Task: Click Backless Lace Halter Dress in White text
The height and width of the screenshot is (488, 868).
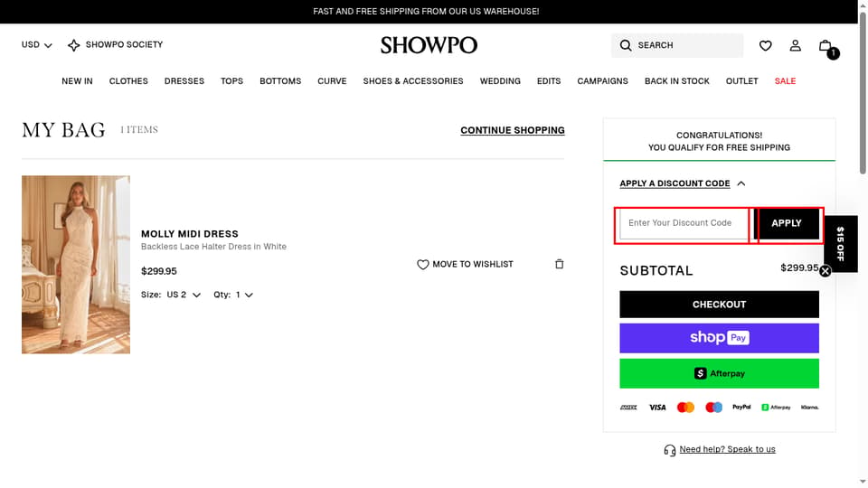Action: [213, 247]
